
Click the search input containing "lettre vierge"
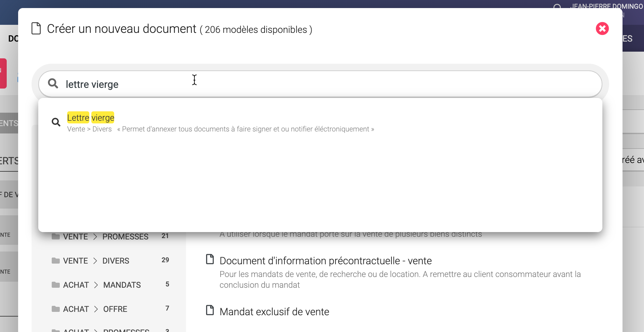pyautogui.click(x=302, y=84)
